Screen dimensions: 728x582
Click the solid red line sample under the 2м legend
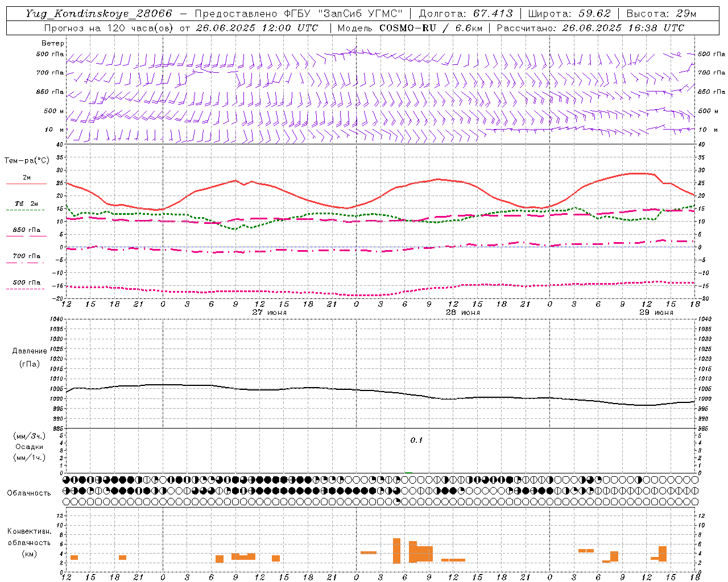click(x=26, y=184)
